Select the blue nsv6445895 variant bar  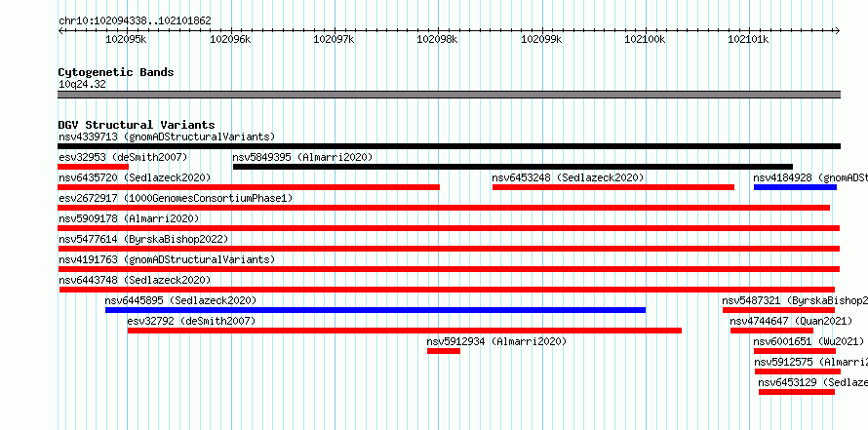click(x=375, y=310)
